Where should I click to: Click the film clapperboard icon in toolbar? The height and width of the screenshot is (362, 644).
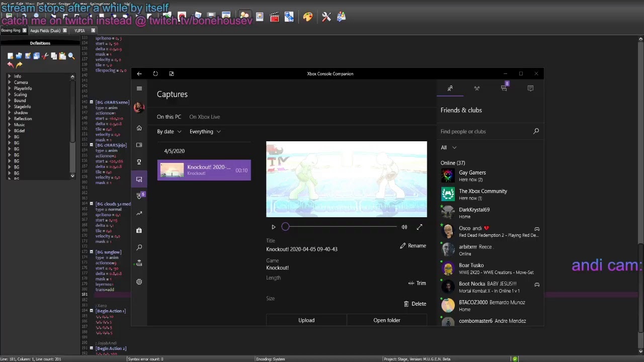pos(274,17)
